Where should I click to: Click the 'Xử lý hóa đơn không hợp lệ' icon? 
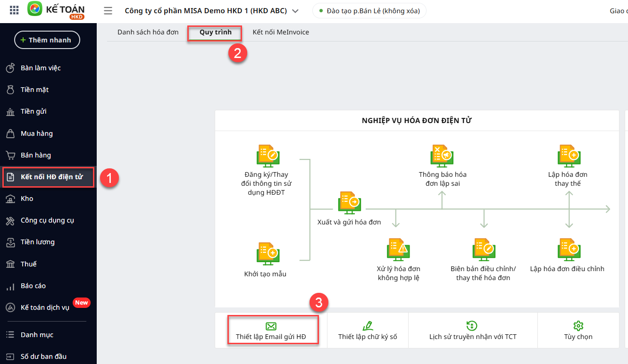click(398, 250)
